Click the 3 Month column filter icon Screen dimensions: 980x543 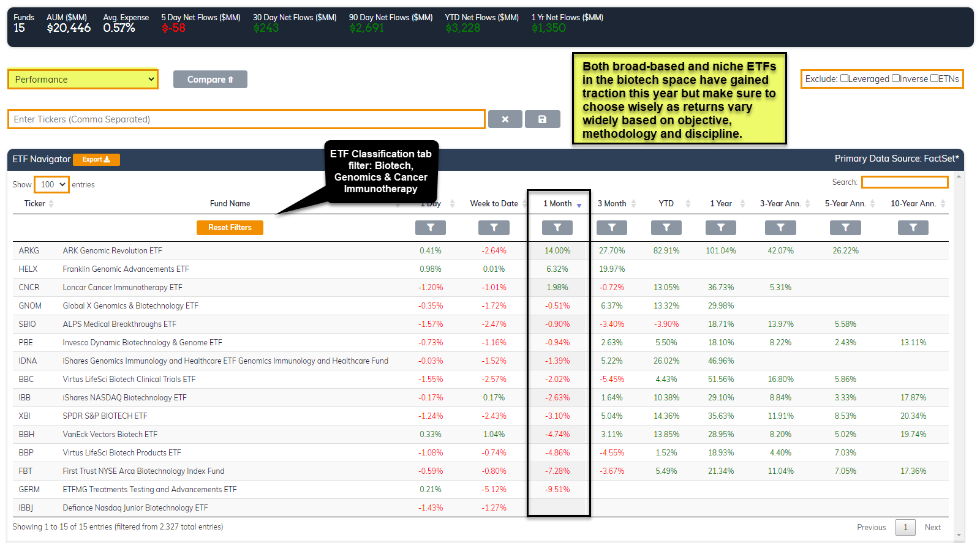click(x=612, y=228)
